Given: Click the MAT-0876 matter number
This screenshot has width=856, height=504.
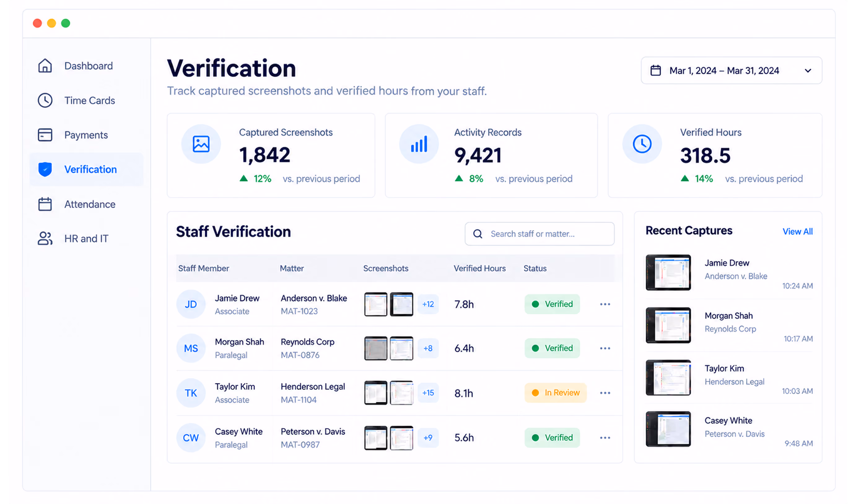Looking at the screenshot, I should (x=300, y=355).
